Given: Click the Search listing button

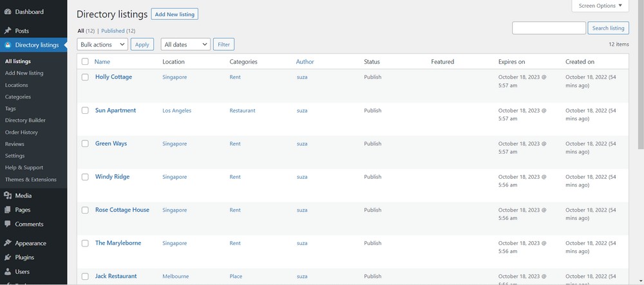Looking at the screenshot, I should pyautogui.click(x=609, y=28).
